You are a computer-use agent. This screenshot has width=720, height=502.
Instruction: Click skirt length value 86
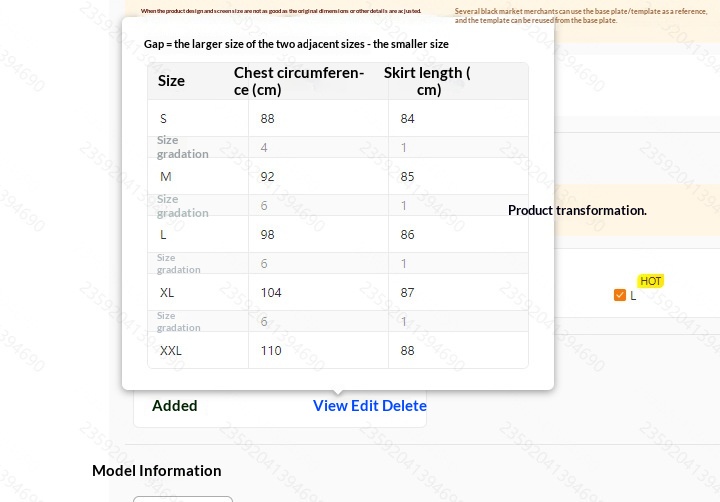[x=408, y=235]
